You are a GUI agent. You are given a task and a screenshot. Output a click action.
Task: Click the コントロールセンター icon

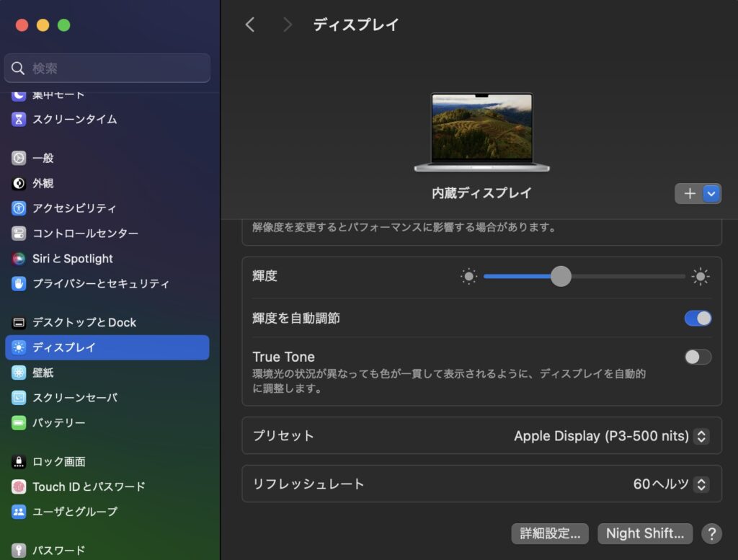tap(19, 234)
